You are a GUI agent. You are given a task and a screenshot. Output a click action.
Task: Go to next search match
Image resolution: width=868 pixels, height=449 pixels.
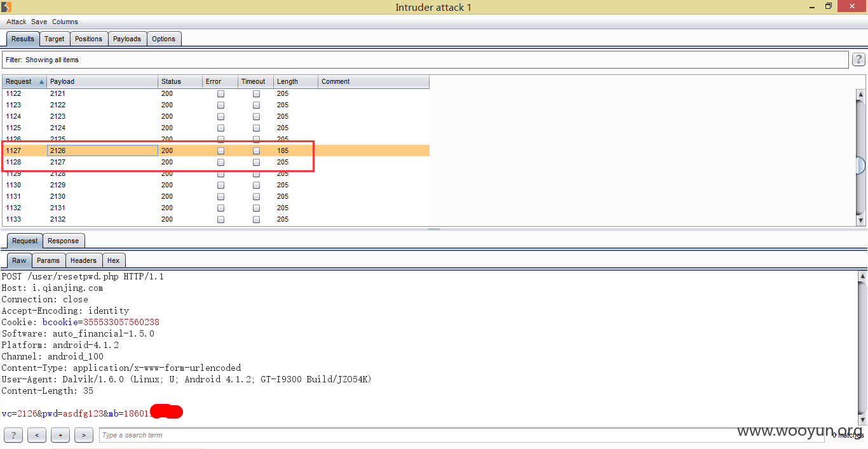tap(84, 435)
